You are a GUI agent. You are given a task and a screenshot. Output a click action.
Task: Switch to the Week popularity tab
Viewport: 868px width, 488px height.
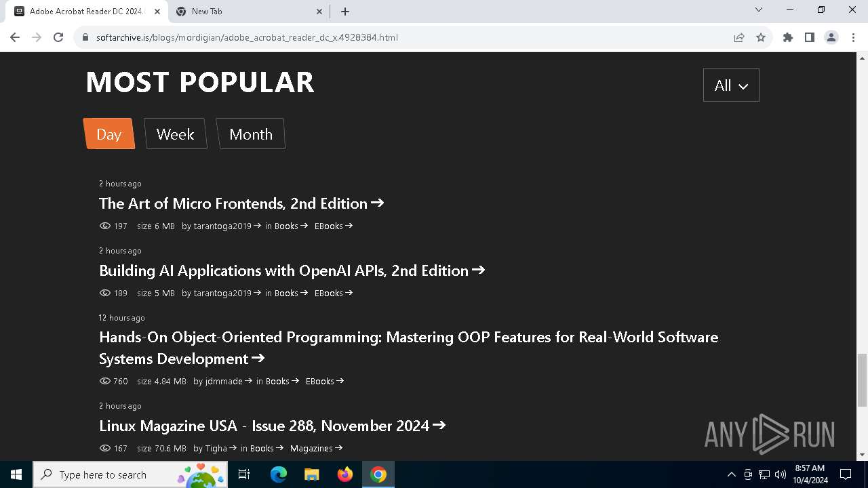[175, 134]
